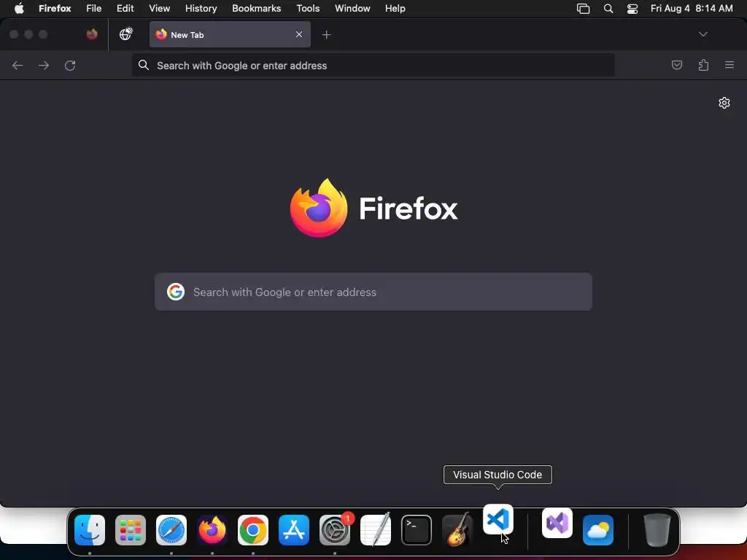Click the Firefox icon in the Dock
Viewport: 747px width, 560px height.
(x=212, y=530)
